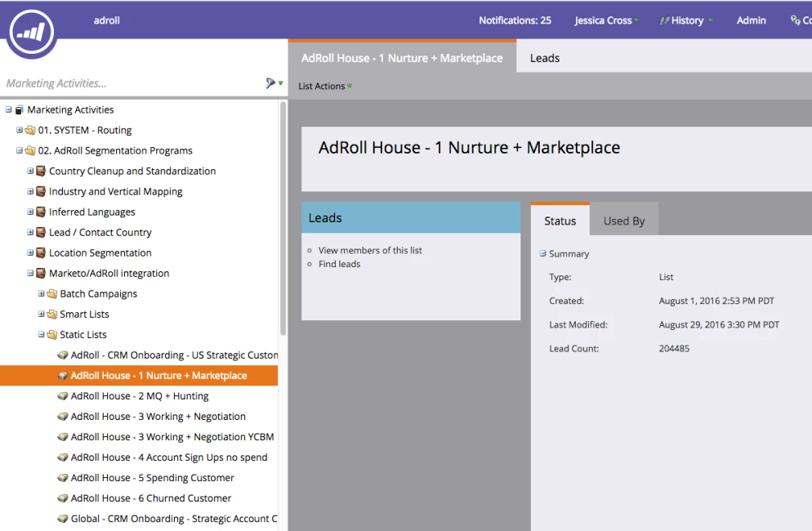Click the History icon in top bar
Image resolution: width=812 pixels, height=531 pixels.
(x=664, y=20)
